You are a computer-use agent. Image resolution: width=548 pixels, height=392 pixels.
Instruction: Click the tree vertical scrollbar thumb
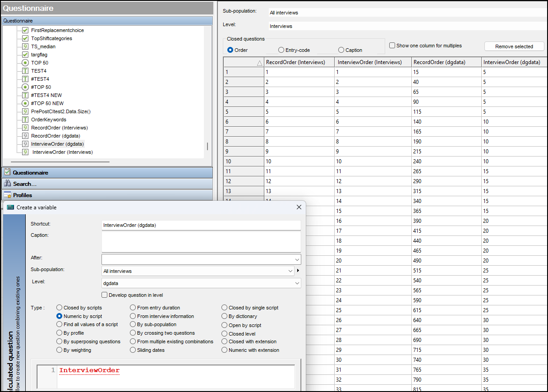click(x=207, y=146)
